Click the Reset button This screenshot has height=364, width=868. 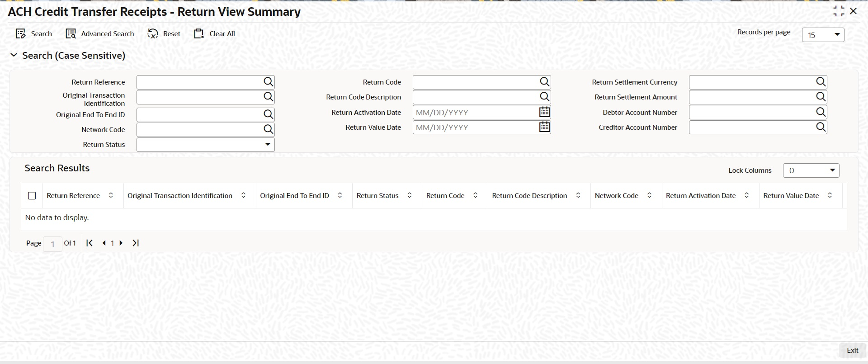pos(164,34)
